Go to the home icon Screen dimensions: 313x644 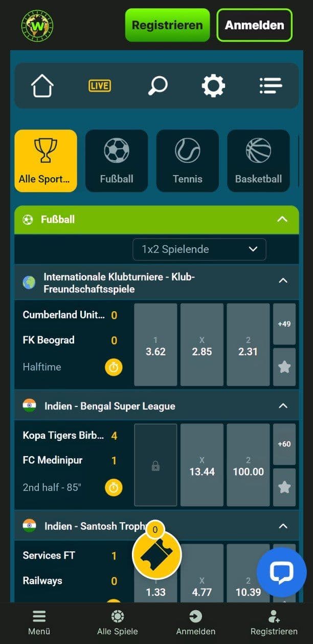[42, 85]
